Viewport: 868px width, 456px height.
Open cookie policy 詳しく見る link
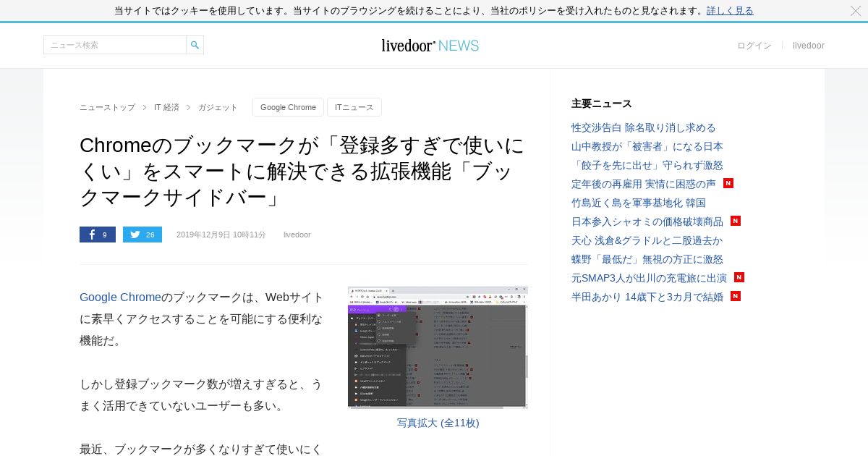(x=730, y=11)
